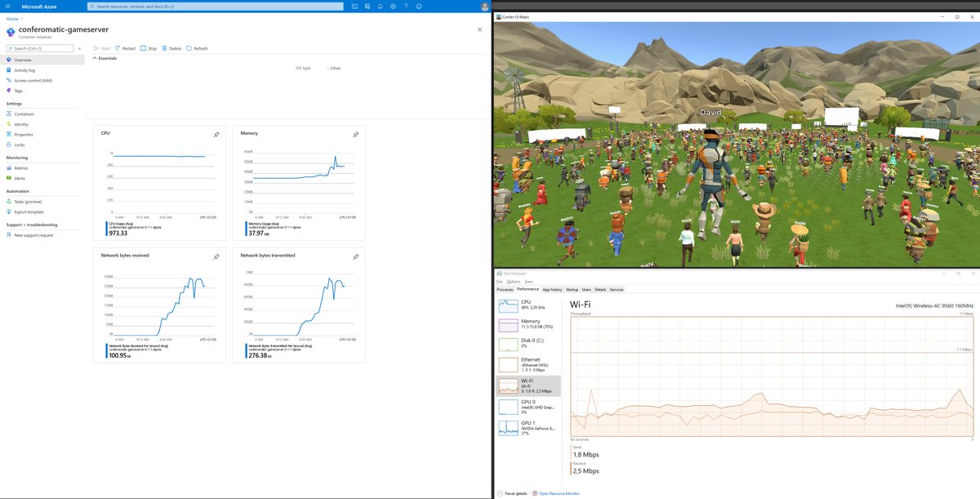
Task: Select Memory in Task Manager performance list
Action: 529,324
